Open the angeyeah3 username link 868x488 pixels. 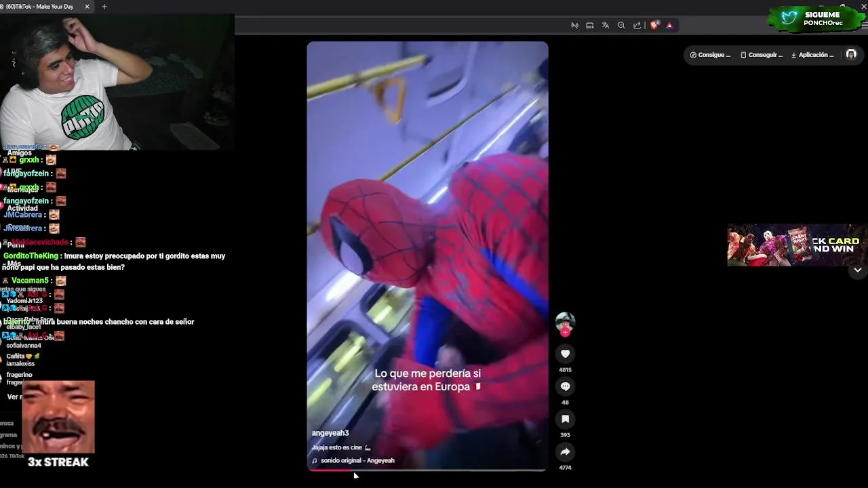point(330,433)
